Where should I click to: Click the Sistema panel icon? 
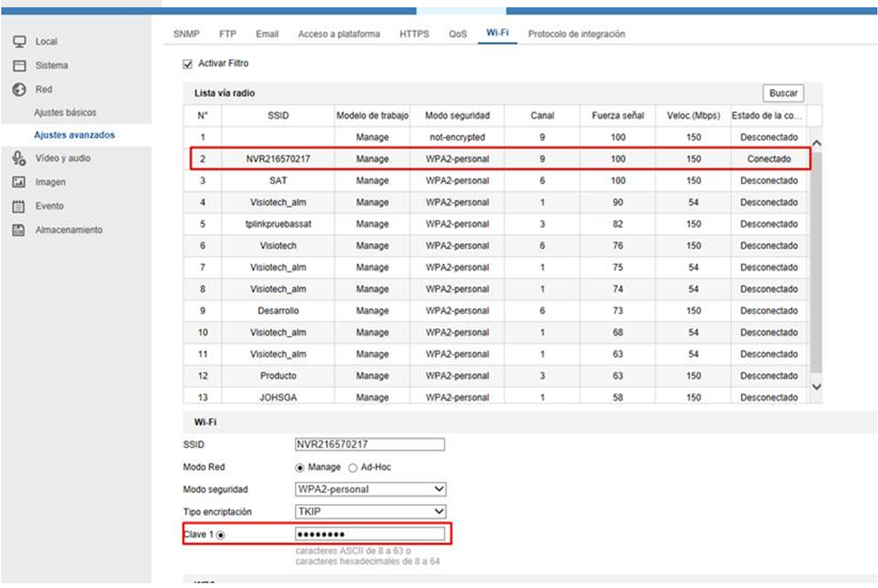point(19,66)
